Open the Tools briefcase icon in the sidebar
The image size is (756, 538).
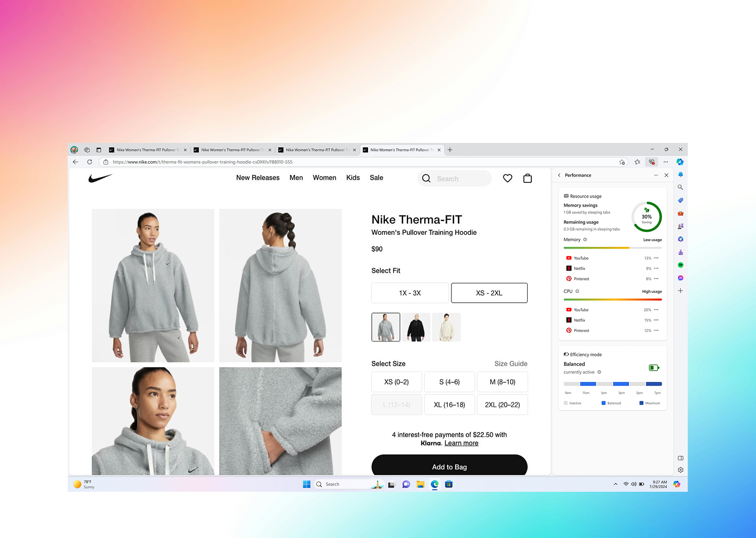(680, 213)
